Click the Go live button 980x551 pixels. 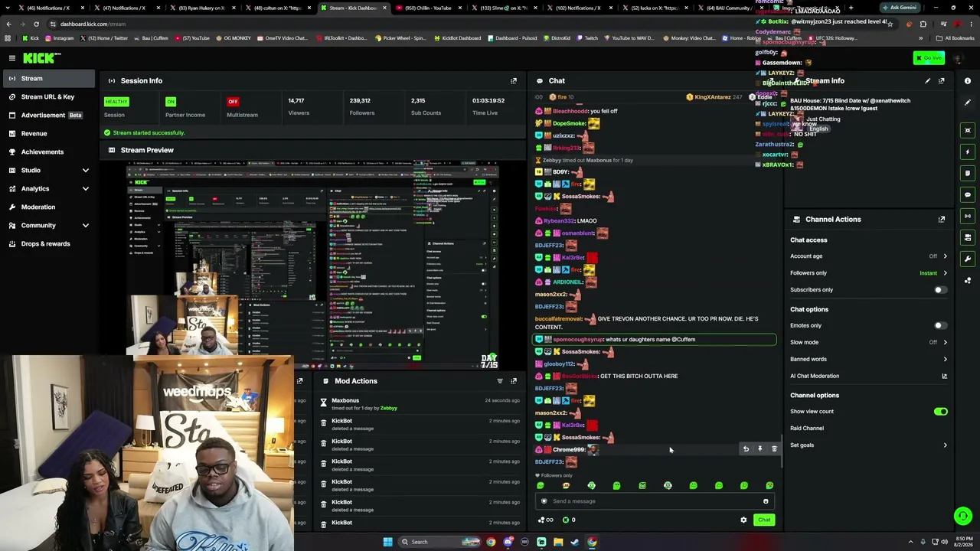click(x=929, y=58)
